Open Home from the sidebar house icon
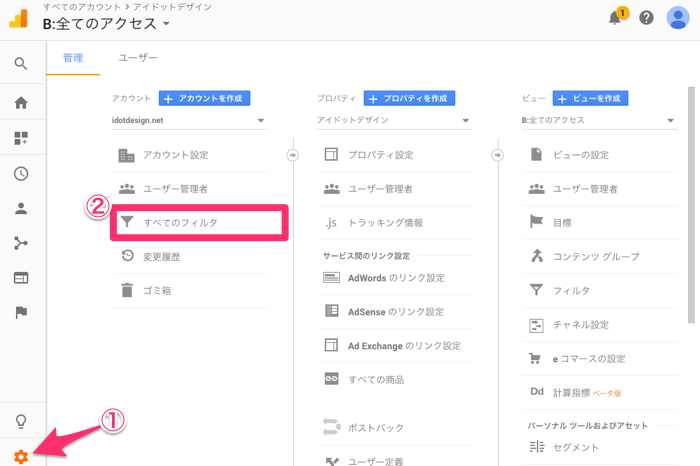700x466 pixels. 20,103
